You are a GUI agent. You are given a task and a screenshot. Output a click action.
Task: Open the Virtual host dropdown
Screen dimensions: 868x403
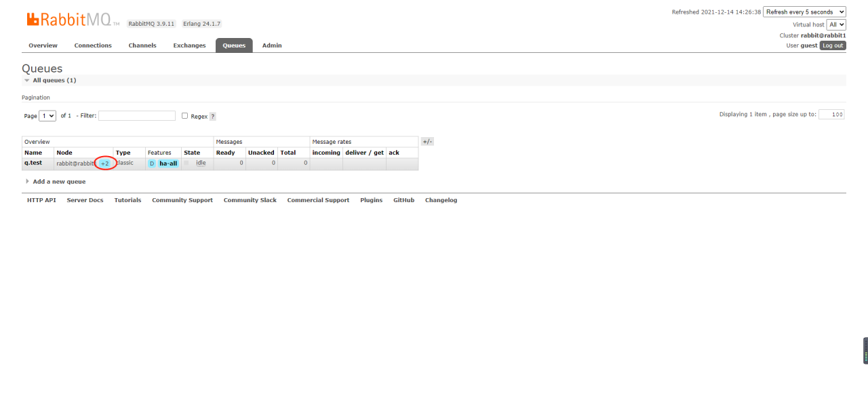[836, 24]
